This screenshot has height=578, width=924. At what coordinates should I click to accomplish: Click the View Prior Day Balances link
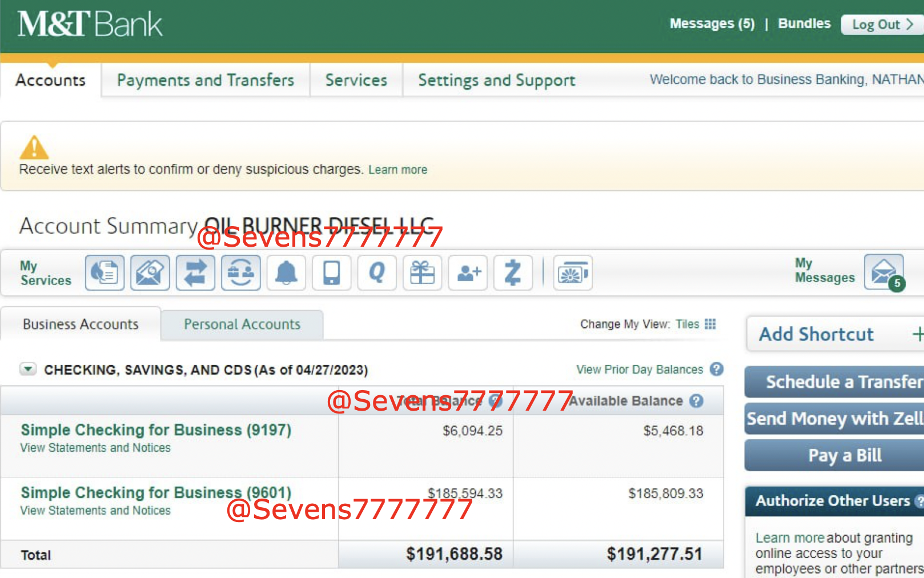coord(640,370)
